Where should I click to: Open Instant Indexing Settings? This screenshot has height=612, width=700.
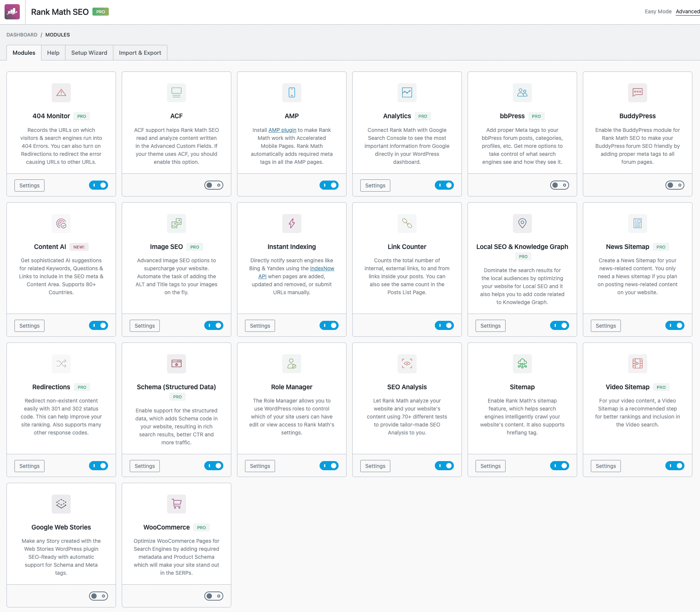point(260,326)
